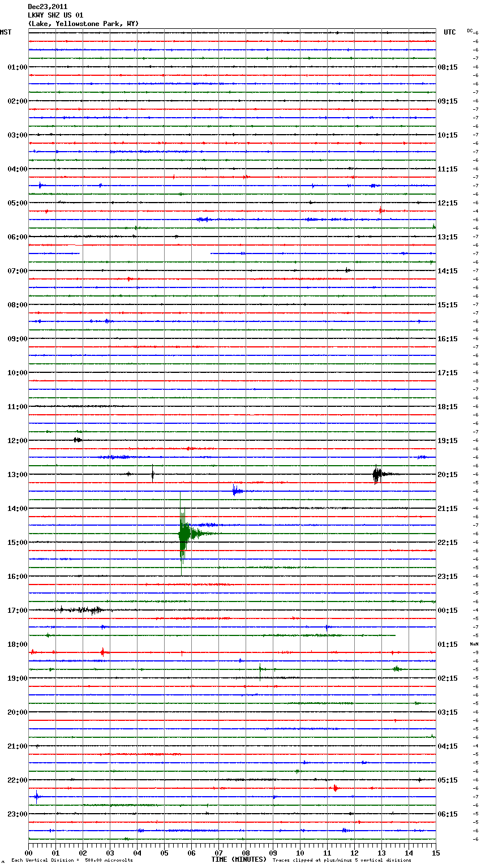Select the 13:00 MST time label
The image size is (481, 868).
[18, 475]
